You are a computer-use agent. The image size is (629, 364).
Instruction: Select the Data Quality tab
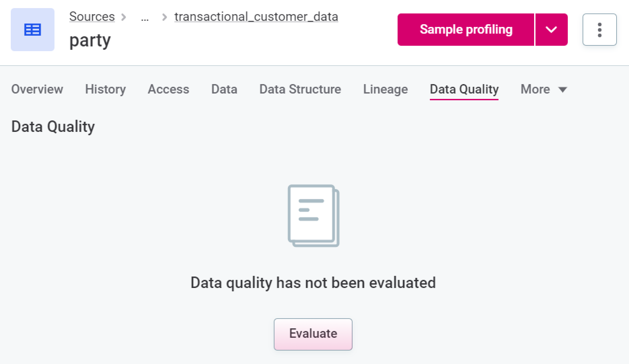[x=464, y=89]
